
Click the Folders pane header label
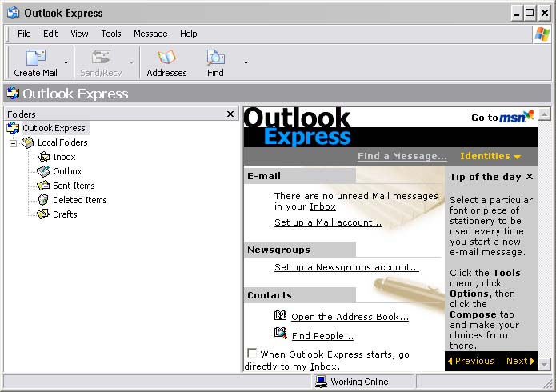click(x=22, y=114)
